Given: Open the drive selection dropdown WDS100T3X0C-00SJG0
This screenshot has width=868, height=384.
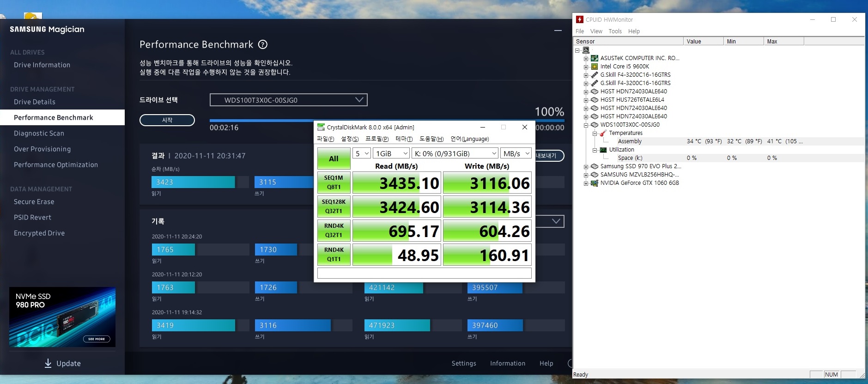Looking at the screenshot, I should pyautogui.click(x=289, y=100).
